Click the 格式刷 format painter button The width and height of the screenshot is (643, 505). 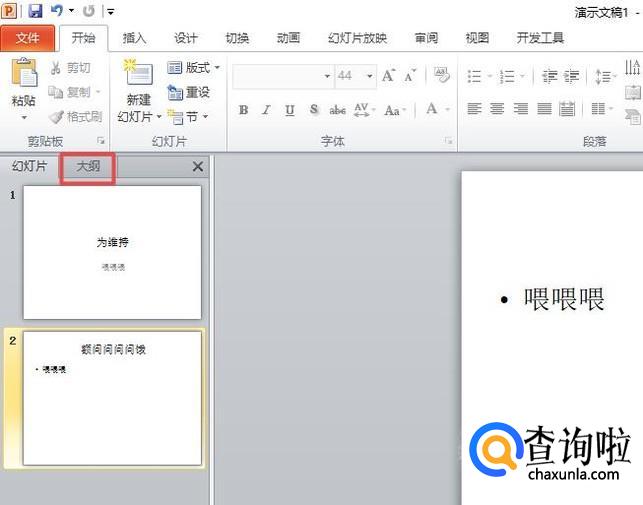click(x=75, y=117)
